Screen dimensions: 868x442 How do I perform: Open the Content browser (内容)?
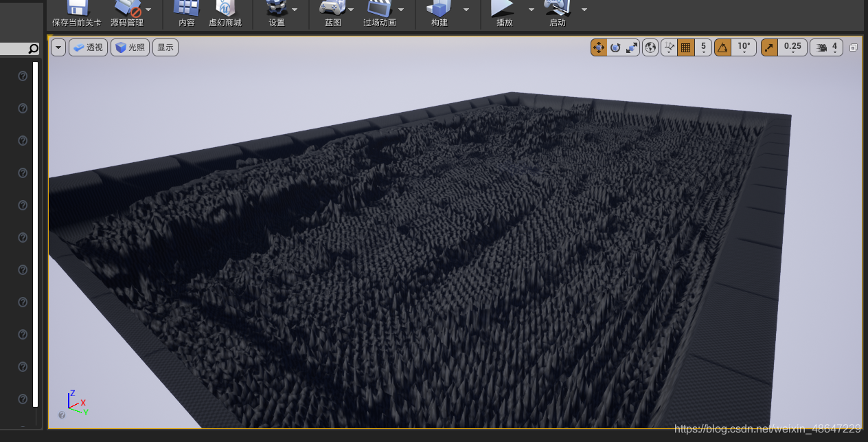point(186,14)
